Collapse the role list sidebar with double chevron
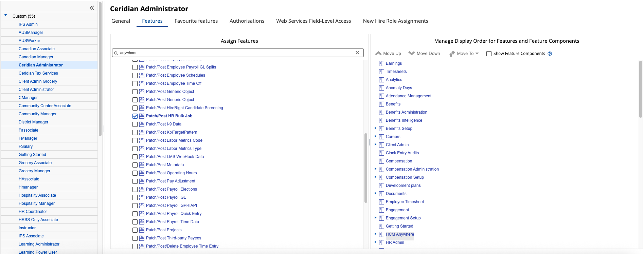Image resolution: width=644 pixels, height=254 pixels. click(x=92, y=8)
